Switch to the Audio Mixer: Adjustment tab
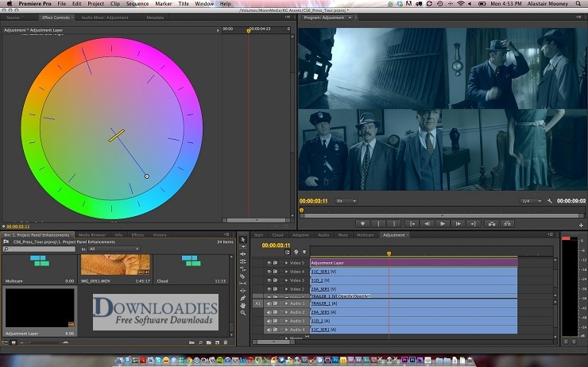The width and height of the screenshot is (588, 367). [105, 17]
